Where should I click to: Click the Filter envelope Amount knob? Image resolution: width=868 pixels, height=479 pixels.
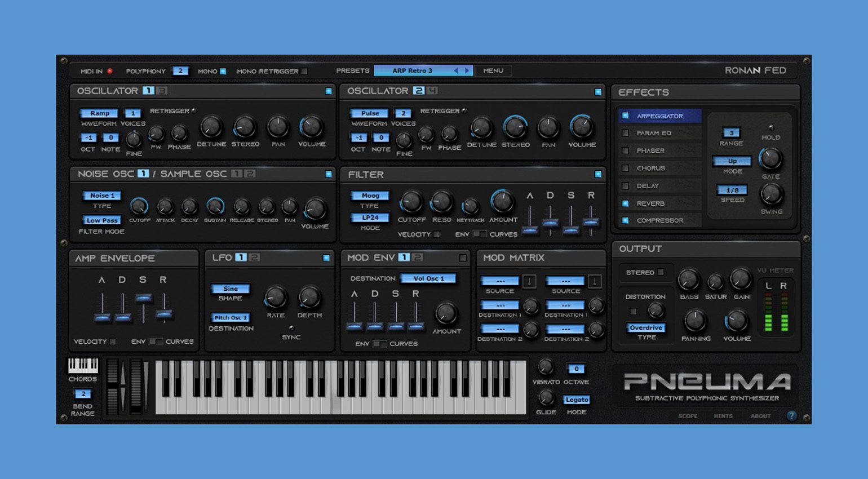tap(502, 201)
